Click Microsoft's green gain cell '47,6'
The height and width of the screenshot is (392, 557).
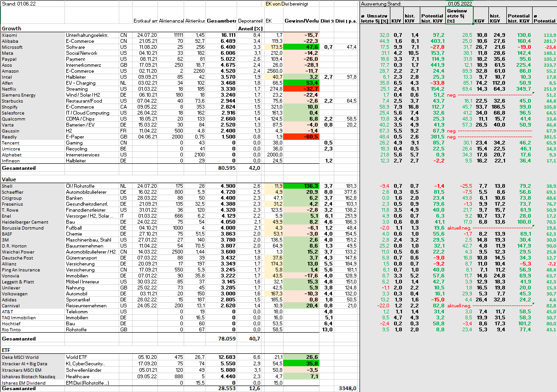(x=302, y=47)
